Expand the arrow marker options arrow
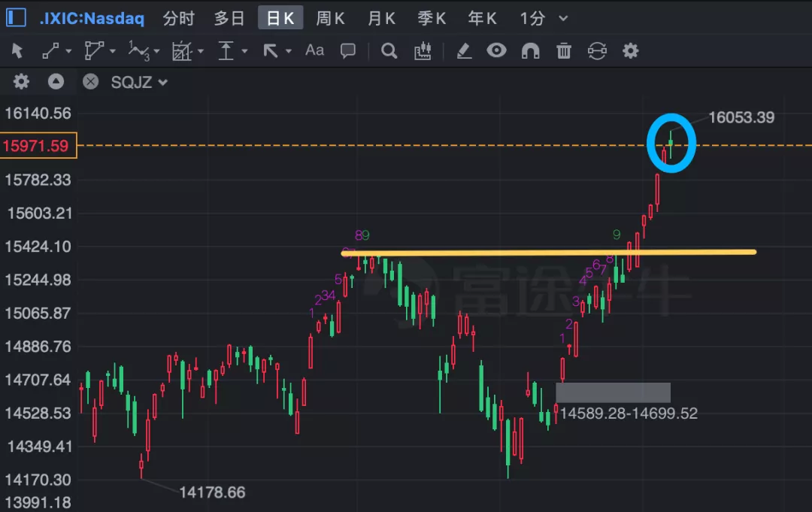 pyautogui.click(x=289, y=51)
